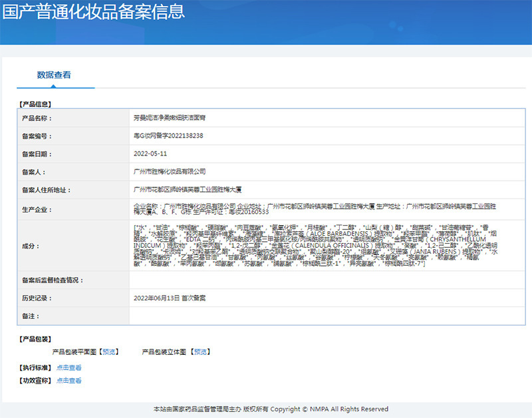Image resolution: width=532 pixels, height=418 pixels.
Task: Click the 备注 row label
Action: (31, 316)
